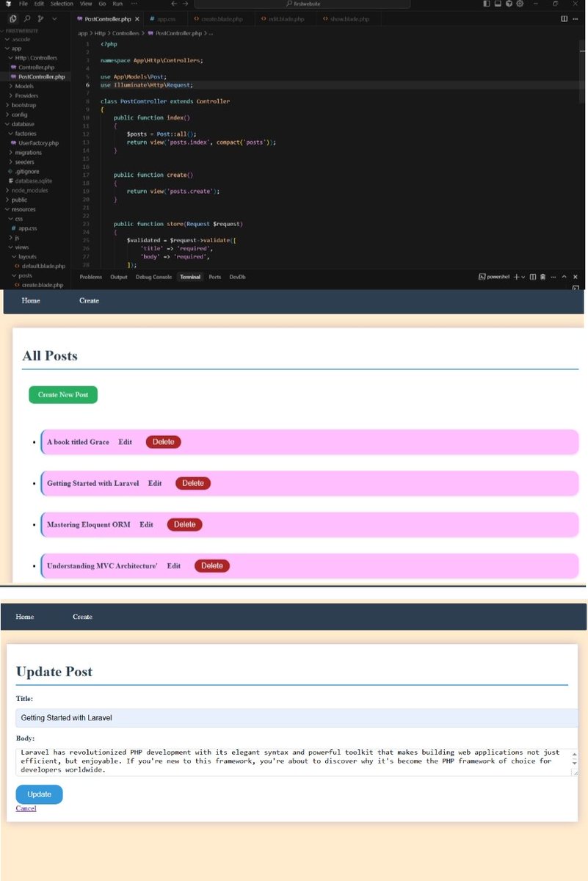Open database.sqlite in Explorer
This screenshot has height=881, width=588.
coord(34,181)
